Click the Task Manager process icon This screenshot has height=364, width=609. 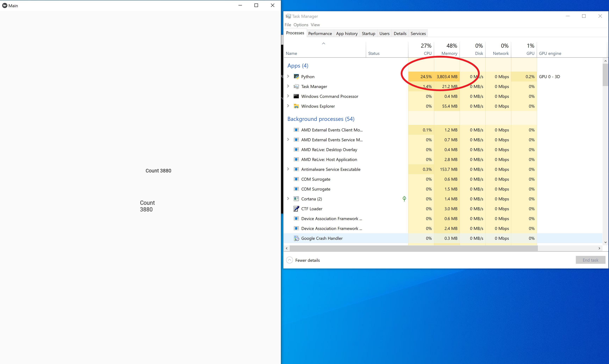[x=296, y=86]
